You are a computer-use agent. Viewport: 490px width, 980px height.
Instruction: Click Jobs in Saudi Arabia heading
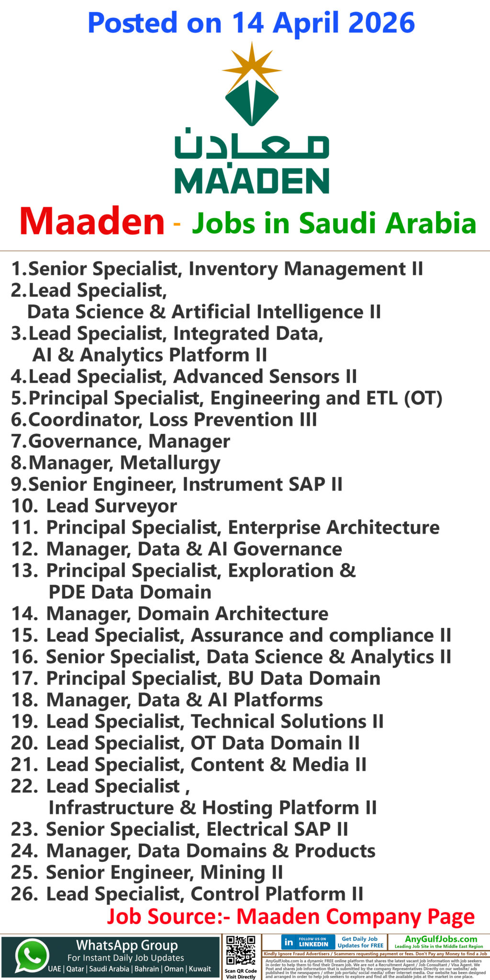pyautogui.click(x=334, y=223)
